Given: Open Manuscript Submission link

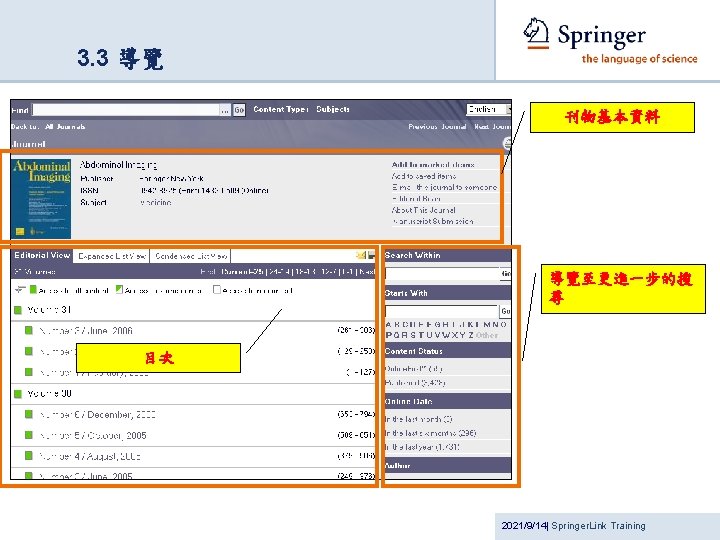Looking at the screenshot, I should pyautogui.click(x=433, y=221).
